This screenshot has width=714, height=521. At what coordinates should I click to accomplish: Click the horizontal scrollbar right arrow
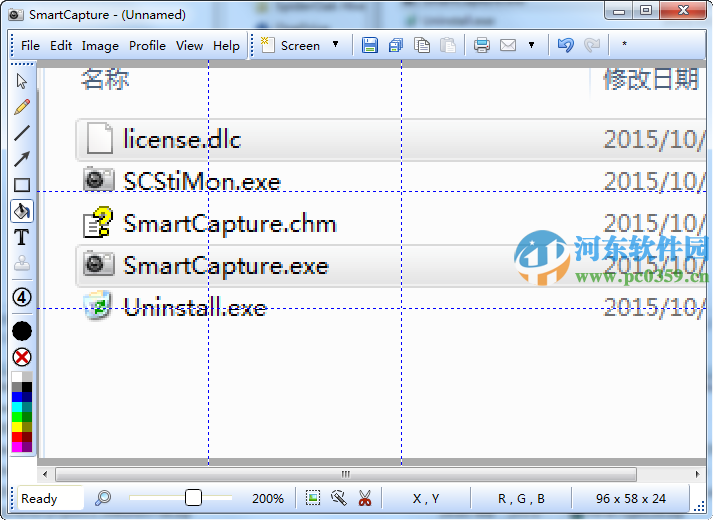[698, 475]
